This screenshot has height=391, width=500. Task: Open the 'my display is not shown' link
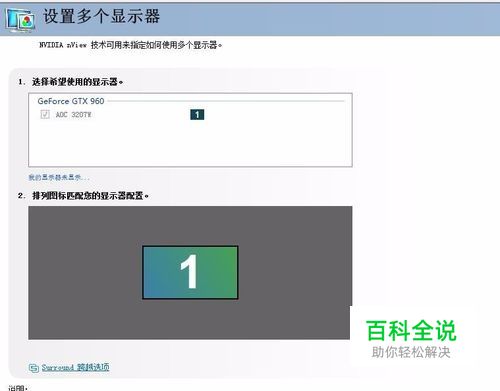[59, 177]
